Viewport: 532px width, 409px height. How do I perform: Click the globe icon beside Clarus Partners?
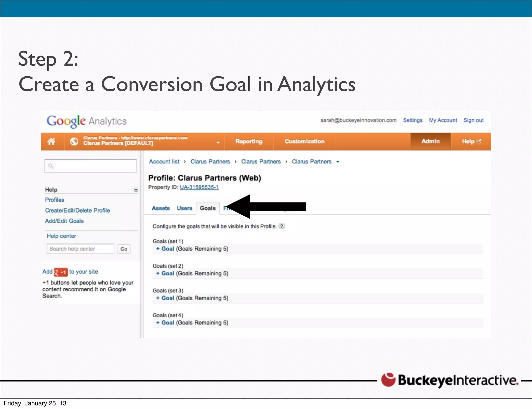74,141
